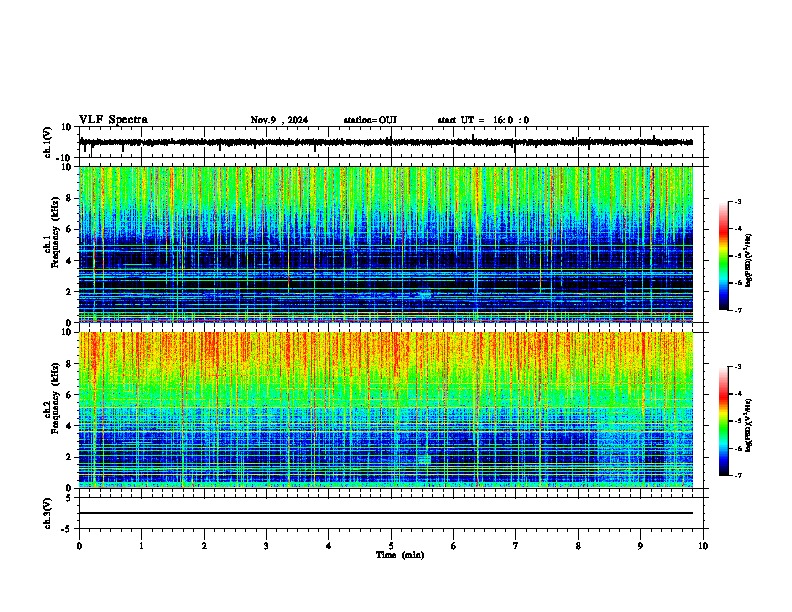Click the "6" tick on ch.2 frequency axis
The width and height of the screenshot is (792, 612).
coord(70,394)
